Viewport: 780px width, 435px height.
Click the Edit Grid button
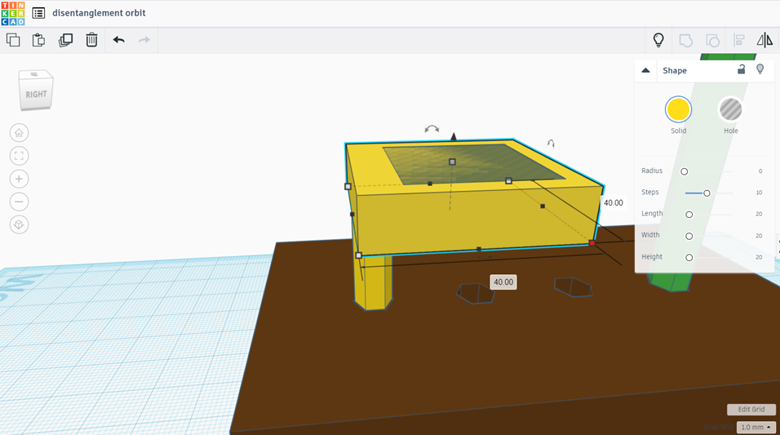point(751,409)
